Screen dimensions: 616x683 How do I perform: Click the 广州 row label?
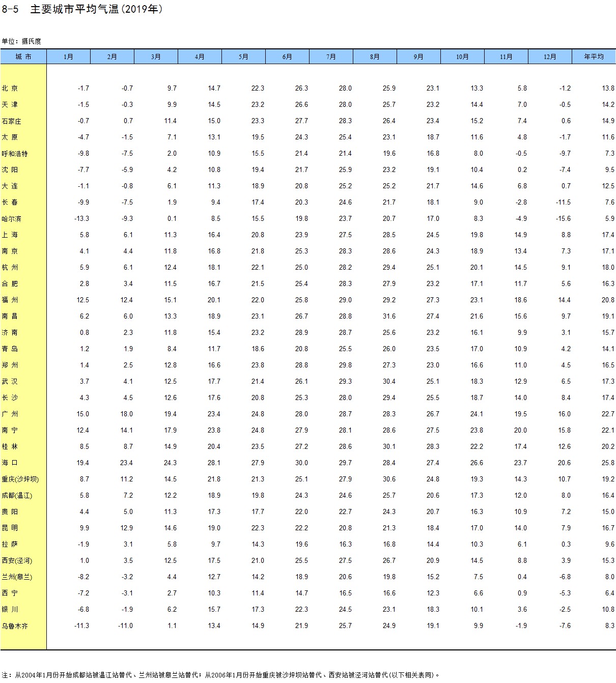(x=10, y=414)
